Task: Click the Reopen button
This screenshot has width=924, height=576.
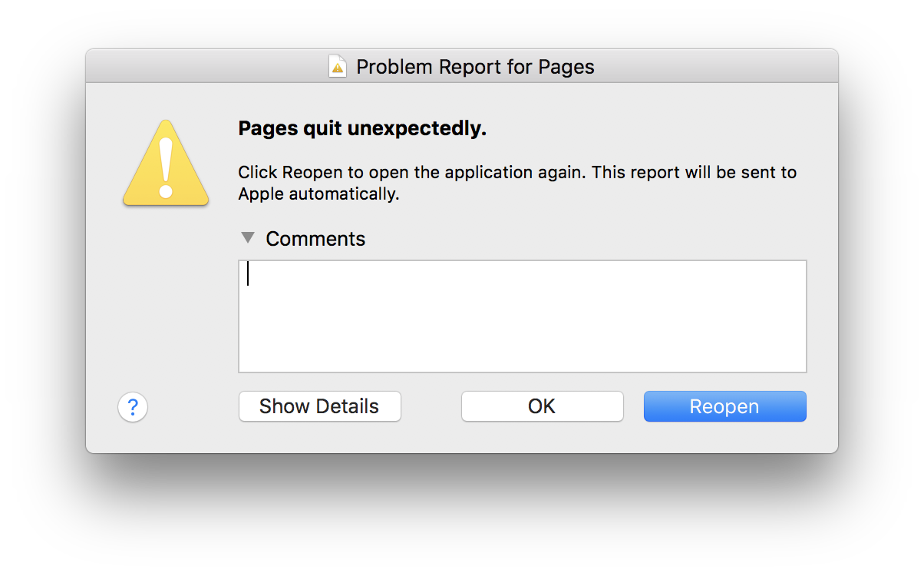Action: point(724,406)
